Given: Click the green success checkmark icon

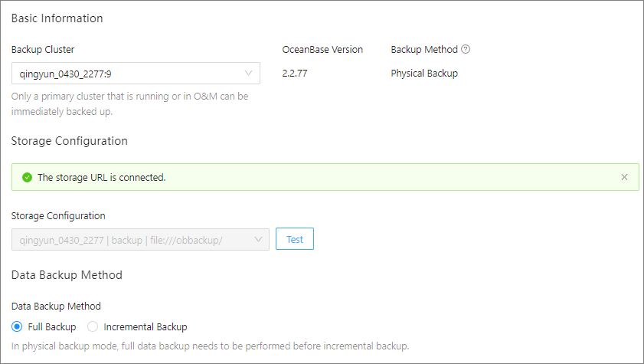Looking at the screenshot, I should 28,177.
